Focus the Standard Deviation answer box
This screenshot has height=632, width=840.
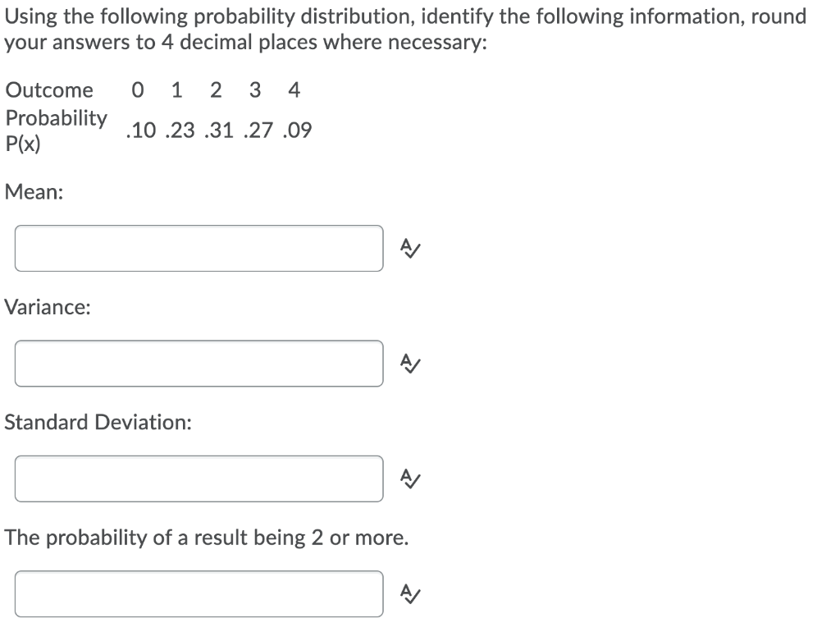199,479
